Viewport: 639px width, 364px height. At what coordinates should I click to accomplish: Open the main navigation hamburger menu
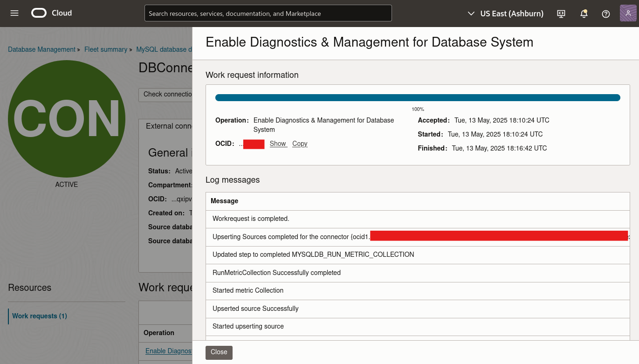point(14,13)
